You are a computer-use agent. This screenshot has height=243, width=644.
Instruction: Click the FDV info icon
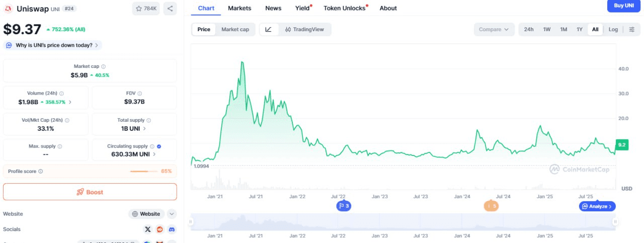click(140, 94)
